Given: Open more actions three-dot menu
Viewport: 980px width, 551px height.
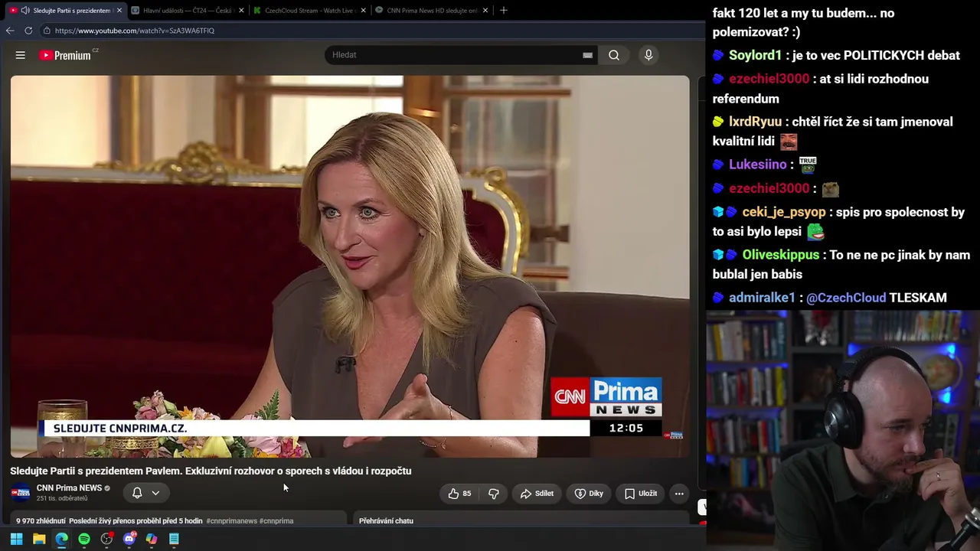Looking at the screenshot, I should [679, 494].
